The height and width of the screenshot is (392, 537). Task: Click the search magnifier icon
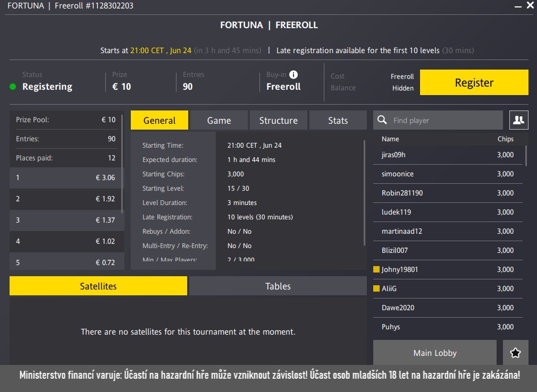click(382, 120)
